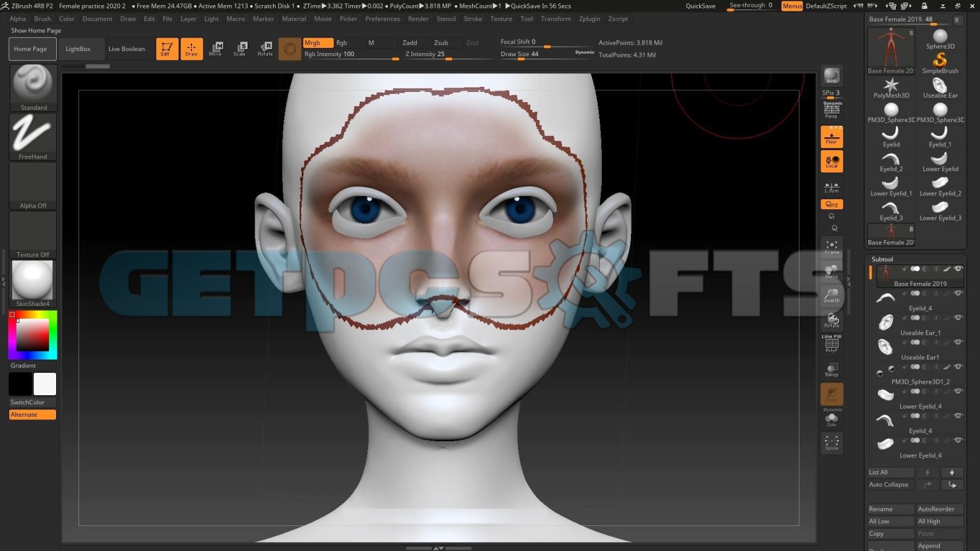Toggle XYZ rotation mode

point(831,204)
